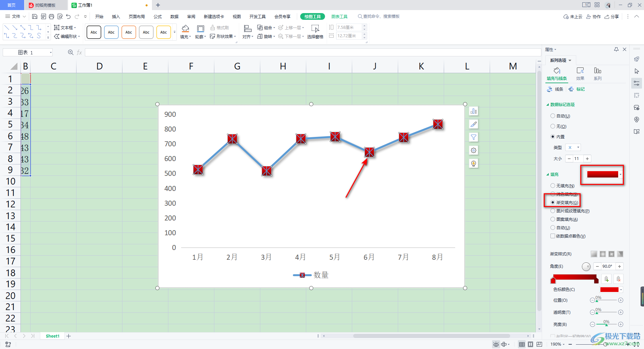
Task: Pin the Properties panel
Action: [616, 49]
